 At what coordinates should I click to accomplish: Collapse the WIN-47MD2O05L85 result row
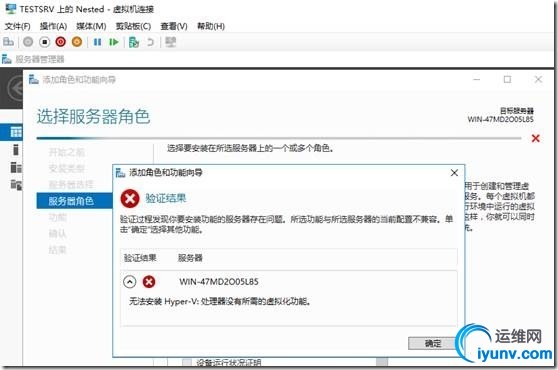point(130,282)
